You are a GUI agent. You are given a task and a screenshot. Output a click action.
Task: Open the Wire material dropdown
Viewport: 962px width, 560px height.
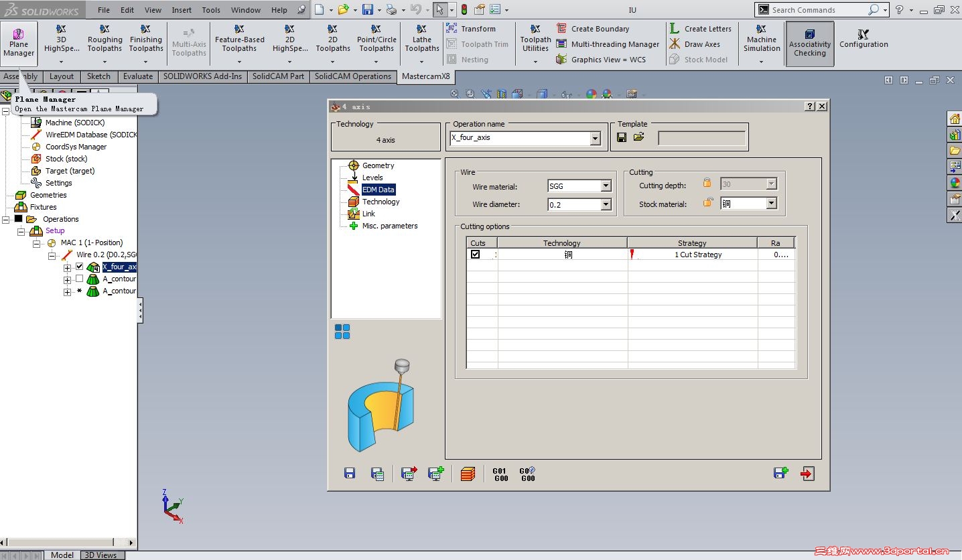click(606, 186)
